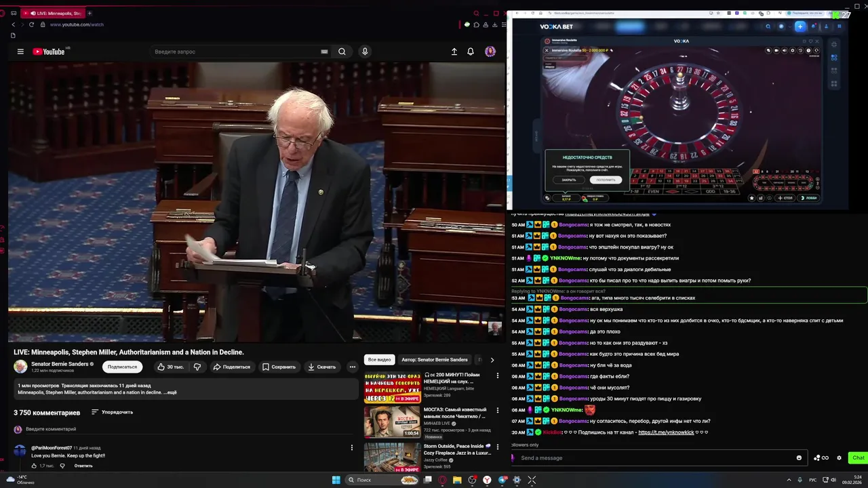Viewport: 868px width, 488px height.
Task: Open options menu for the PariMoonForest07 comment
Action: pyautogui.click(x=351, y=447)
